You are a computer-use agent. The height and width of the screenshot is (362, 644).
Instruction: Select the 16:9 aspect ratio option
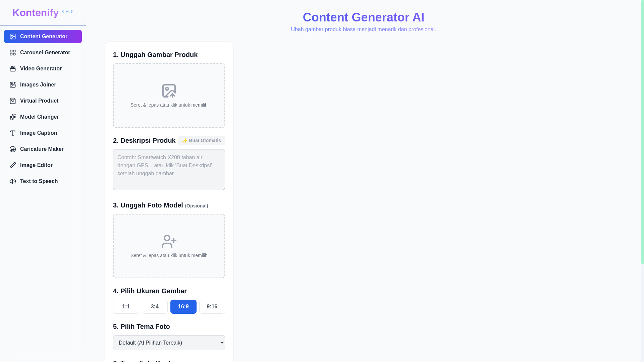tap(183, 307)
